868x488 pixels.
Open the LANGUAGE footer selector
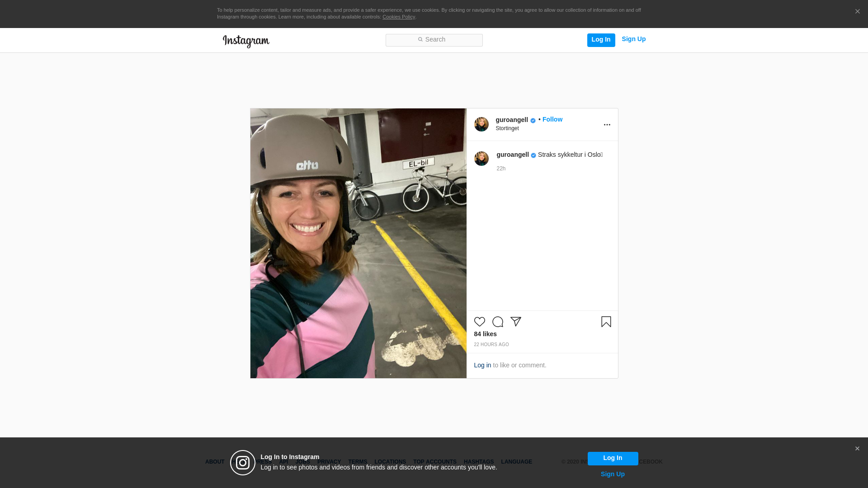[x=517, y=462]
